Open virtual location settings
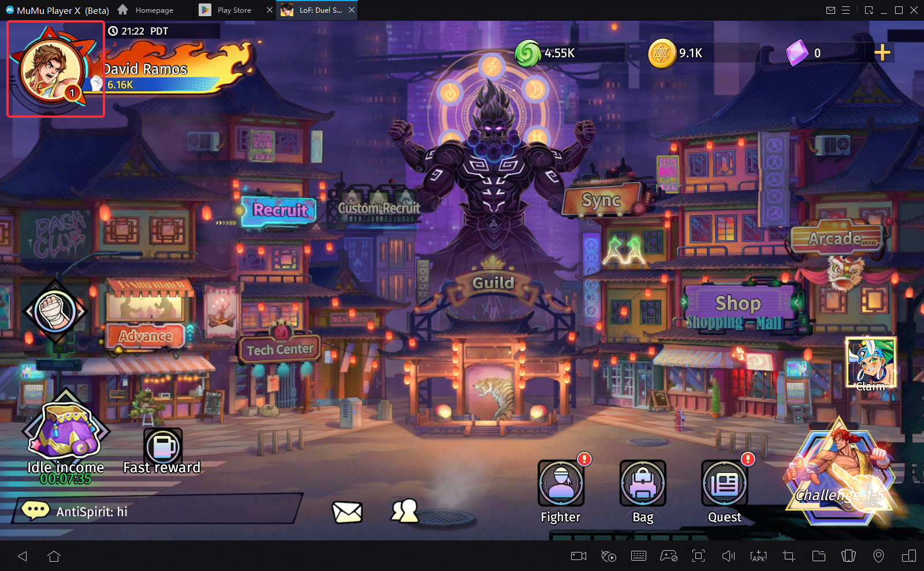 click(x=878, y=556)
